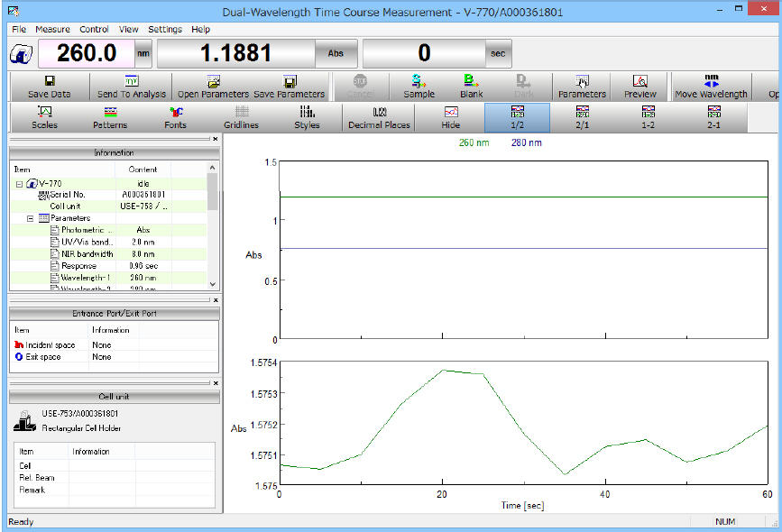The width and height of the screenshot is (782, 532).
Task: Select the 1/2 display mode
Action: pos(518,117)
